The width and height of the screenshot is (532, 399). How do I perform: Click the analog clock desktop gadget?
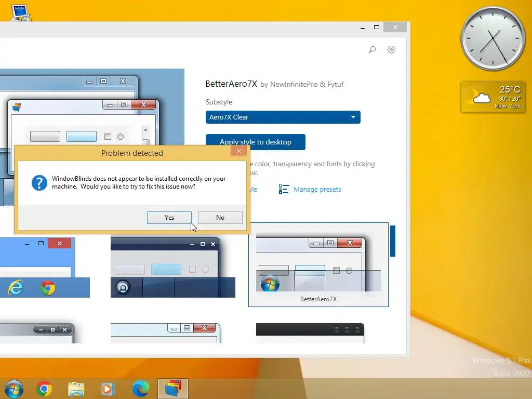(x=493, y=38)
